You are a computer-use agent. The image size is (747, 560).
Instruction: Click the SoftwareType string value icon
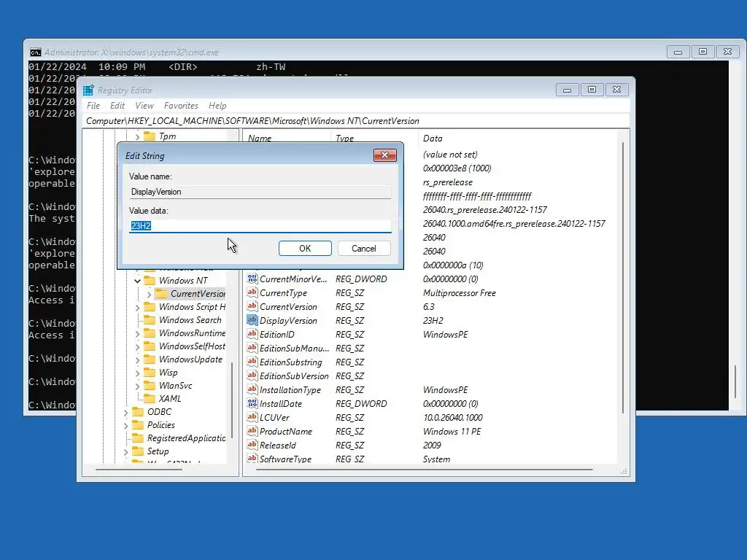[x=252, y=458]
